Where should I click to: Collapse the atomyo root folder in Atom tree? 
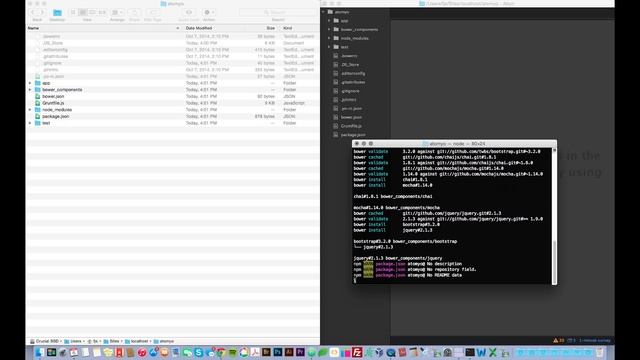[x=323, y=12]
